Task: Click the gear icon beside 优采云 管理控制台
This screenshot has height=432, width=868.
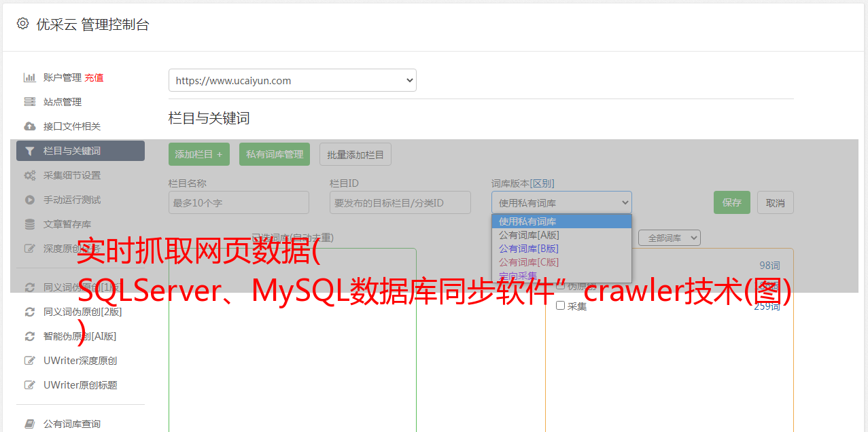Action: pyautogui.click(x=22, y=24)
